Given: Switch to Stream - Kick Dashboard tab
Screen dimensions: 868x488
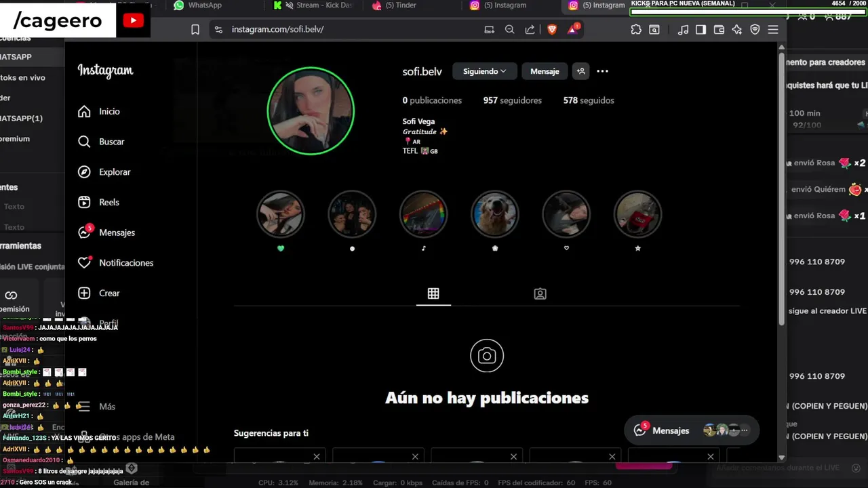Looking at the screenshot, I should (x=315, y=5).
